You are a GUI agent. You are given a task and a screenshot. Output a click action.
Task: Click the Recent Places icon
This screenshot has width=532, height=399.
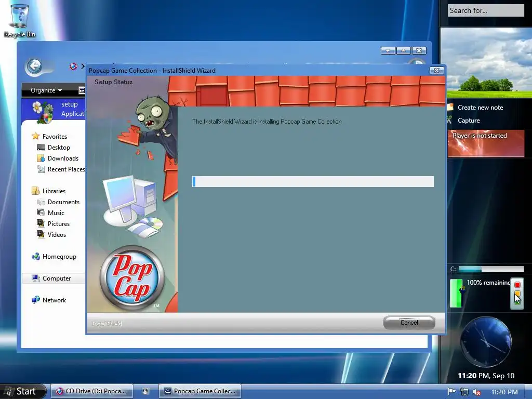tap(41, 169)
